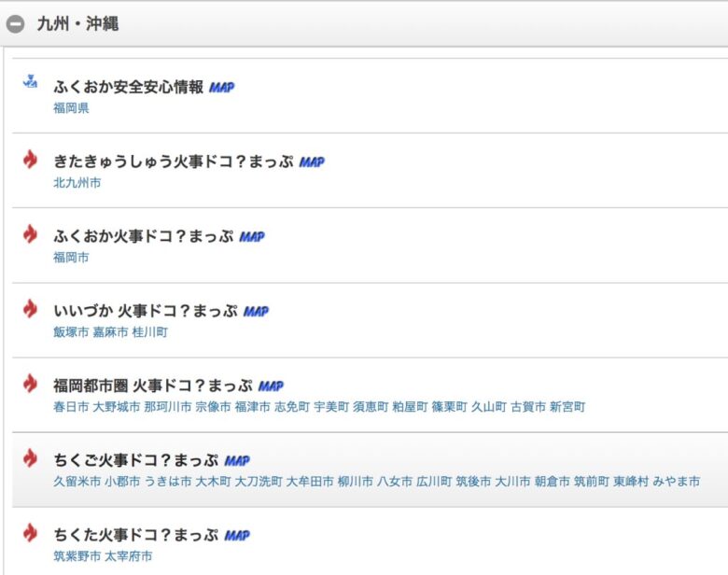Open ちくご火事ドコ？まっぷ title
The width and height of the screenshot is (728, 575).
[x=136, y=461]
